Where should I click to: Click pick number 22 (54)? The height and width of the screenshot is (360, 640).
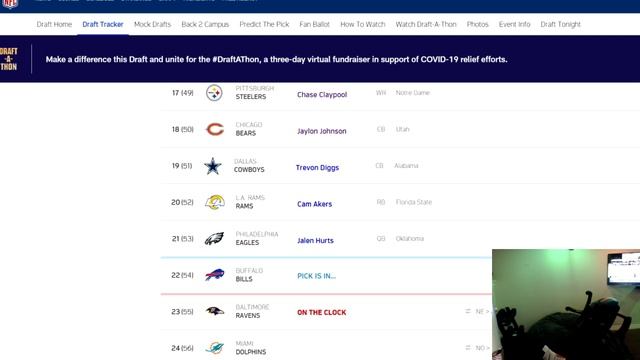coord(182,275)
